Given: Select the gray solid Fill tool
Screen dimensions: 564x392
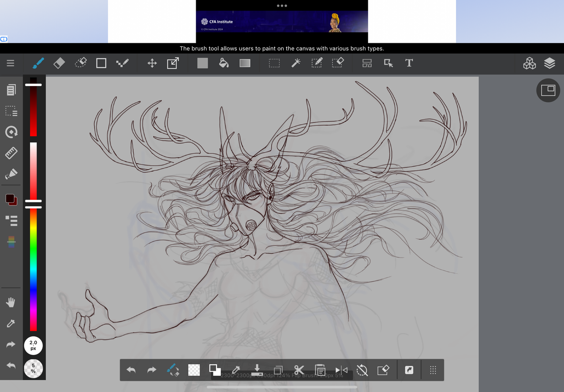Looking at the screenshot, I should 202,63.
